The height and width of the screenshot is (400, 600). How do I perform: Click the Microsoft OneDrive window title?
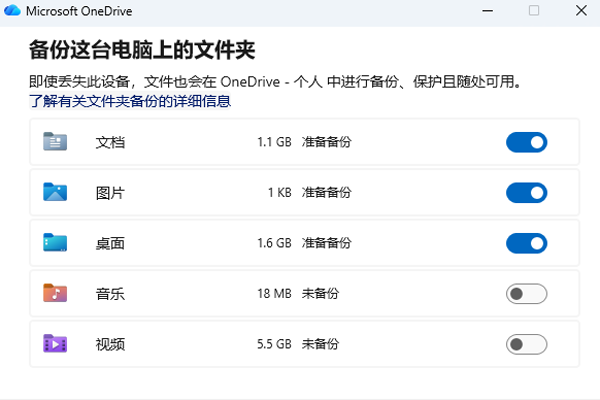click(79, 11)
